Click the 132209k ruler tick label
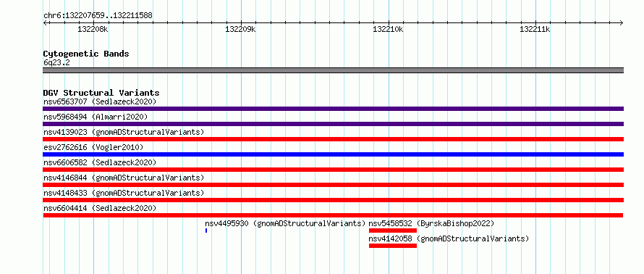The height and width of the screenshot is (274, 644). (241, 29)
